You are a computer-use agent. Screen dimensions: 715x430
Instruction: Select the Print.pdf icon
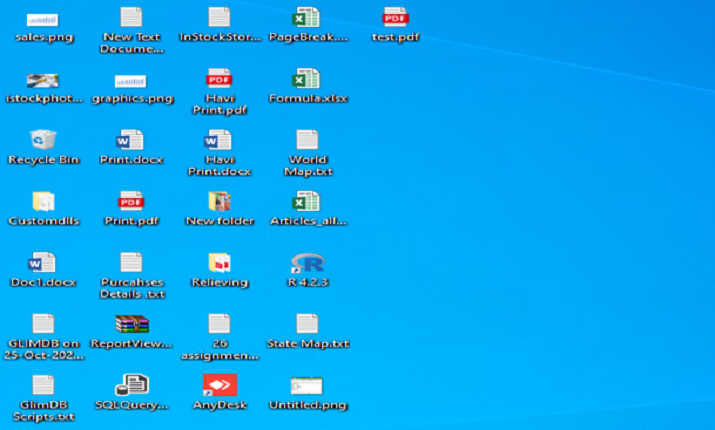[131, 201]
